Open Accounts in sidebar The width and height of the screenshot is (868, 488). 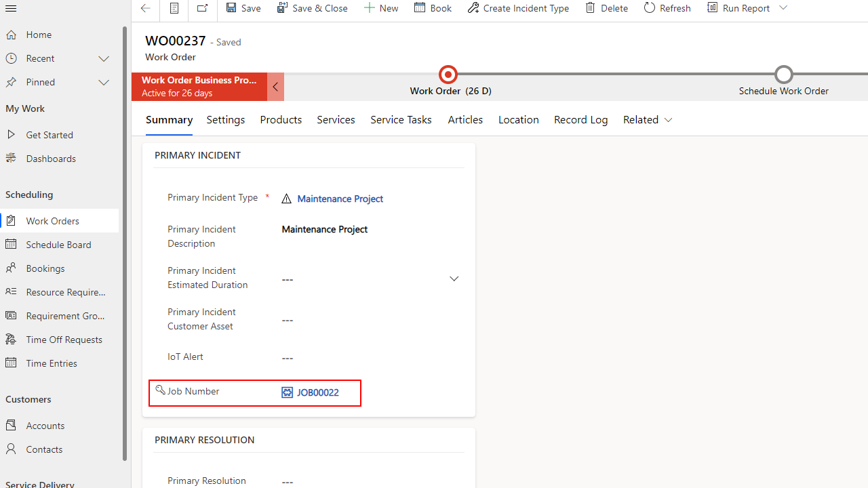pyautogui.click(x=60, y=426)
